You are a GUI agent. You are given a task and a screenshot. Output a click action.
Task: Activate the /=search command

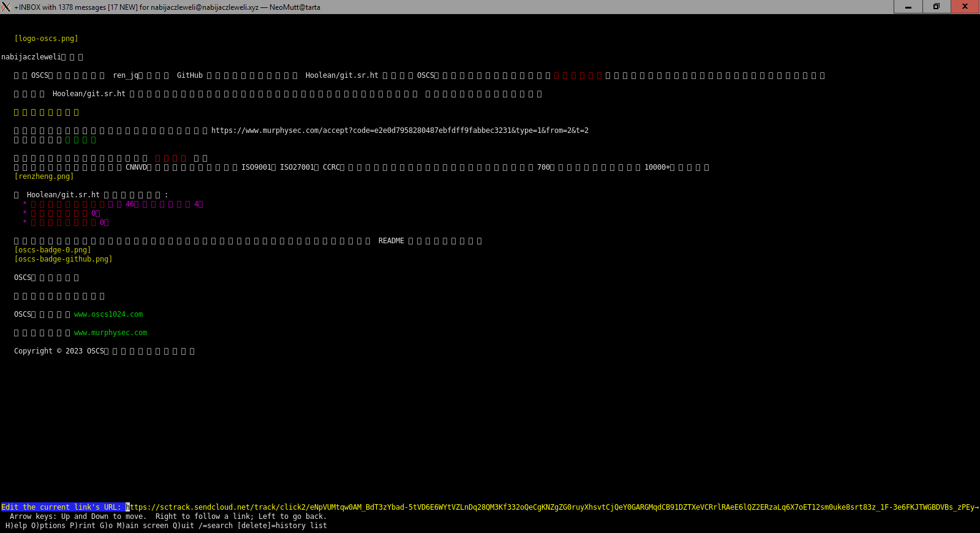tap(216, 526)
